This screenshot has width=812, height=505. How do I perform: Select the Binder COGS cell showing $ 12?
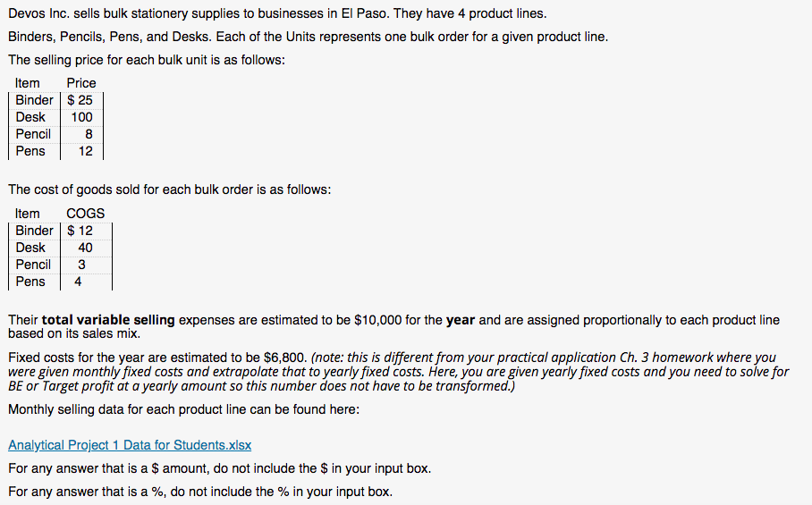point(80,231)
